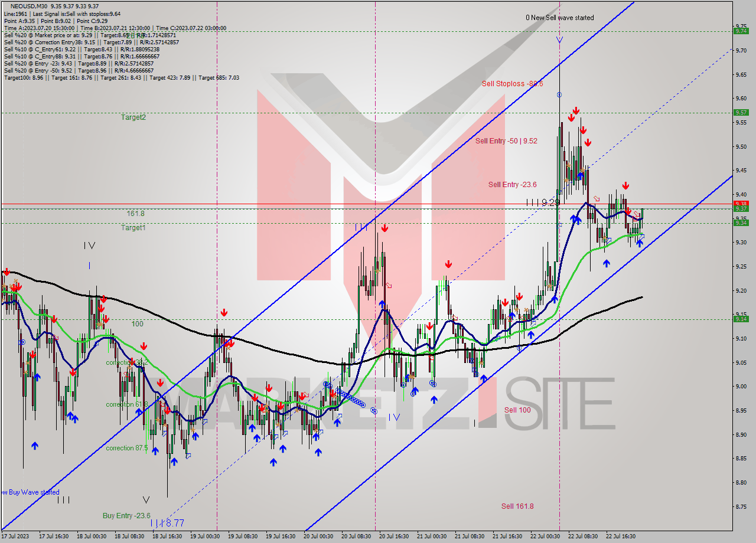Click the 8.85 price axis label

point(742,459)
